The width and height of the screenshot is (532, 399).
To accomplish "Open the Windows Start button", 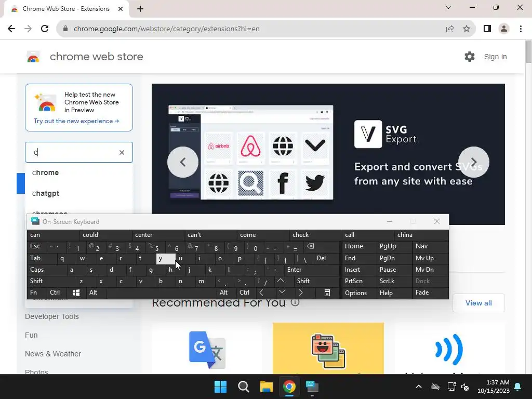I will click(x=220, y=387).
